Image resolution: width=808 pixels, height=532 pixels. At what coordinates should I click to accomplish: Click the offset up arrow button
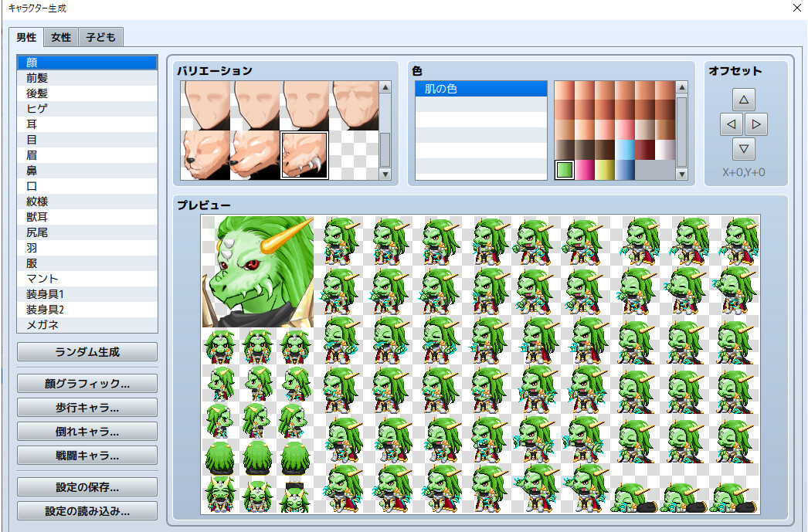pos(742,100)
